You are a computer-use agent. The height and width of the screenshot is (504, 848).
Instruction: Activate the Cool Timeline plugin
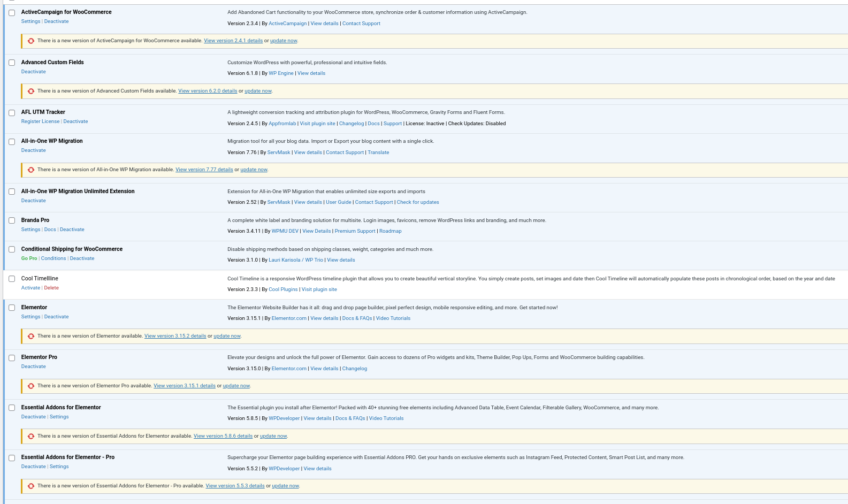[x=30, y=288]
